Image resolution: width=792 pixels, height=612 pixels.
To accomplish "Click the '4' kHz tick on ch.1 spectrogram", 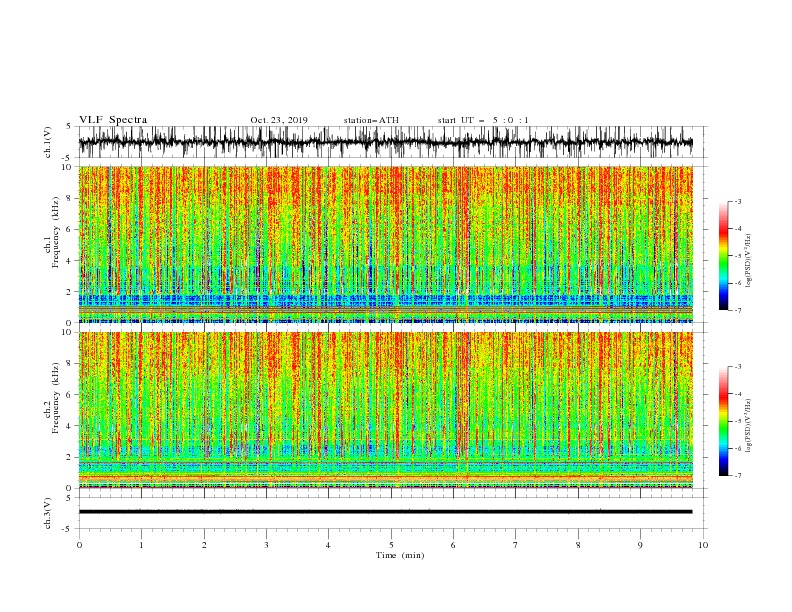I will [x=70, y=261].
